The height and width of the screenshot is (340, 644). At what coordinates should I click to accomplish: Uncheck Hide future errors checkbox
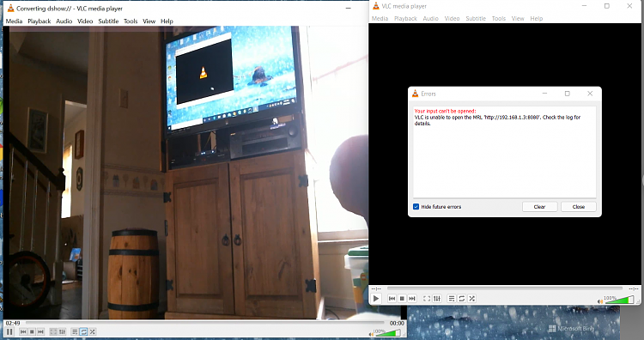416,207
